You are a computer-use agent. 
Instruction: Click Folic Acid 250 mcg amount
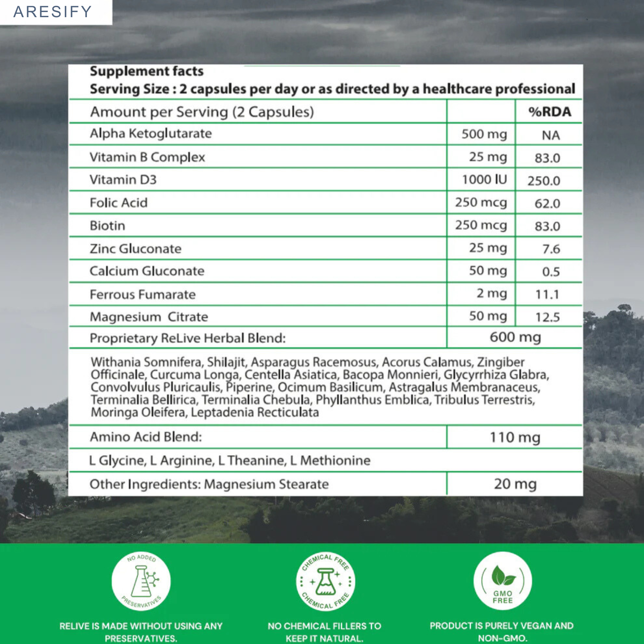tap(481, 203)
